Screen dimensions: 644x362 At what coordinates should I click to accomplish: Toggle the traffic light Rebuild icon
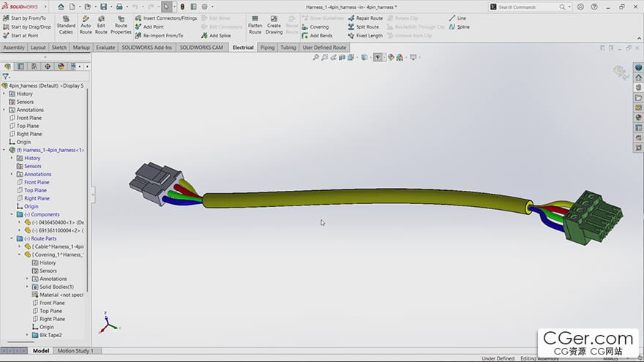182,7
